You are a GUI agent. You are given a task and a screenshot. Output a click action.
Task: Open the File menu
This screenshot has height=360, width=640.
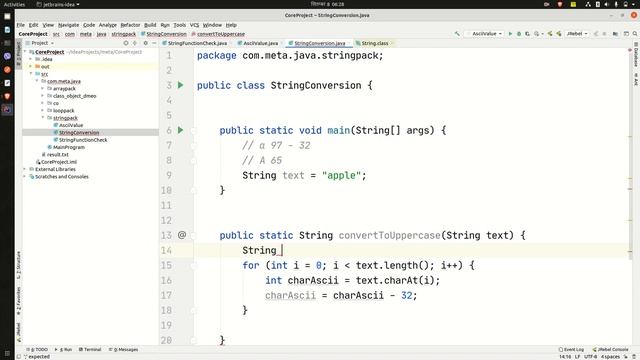tap(20, 25)
